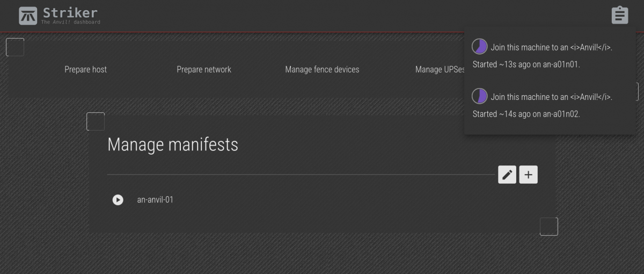Click the Striker anvil logo icon
644x274 pixels.
point(28,16)
